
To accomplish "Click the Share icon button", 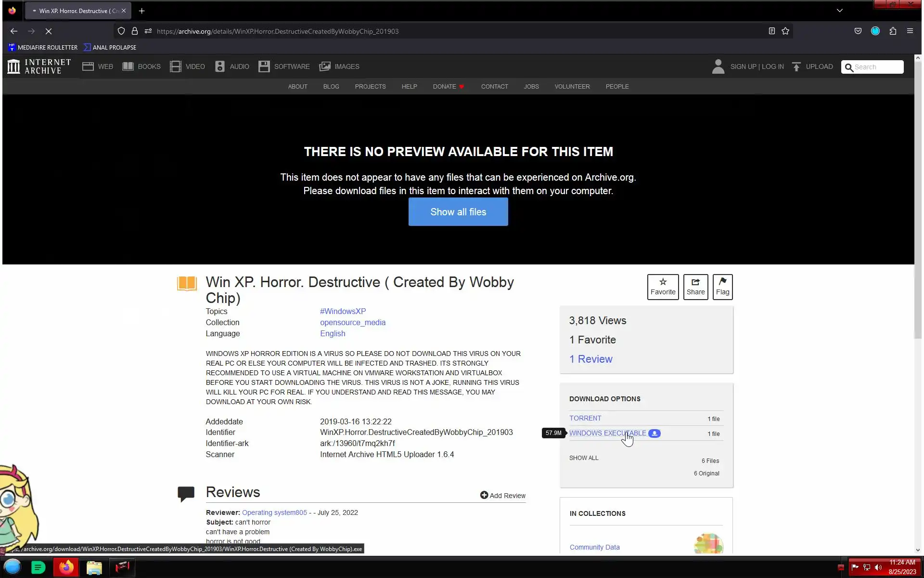I will click(695, 287).
